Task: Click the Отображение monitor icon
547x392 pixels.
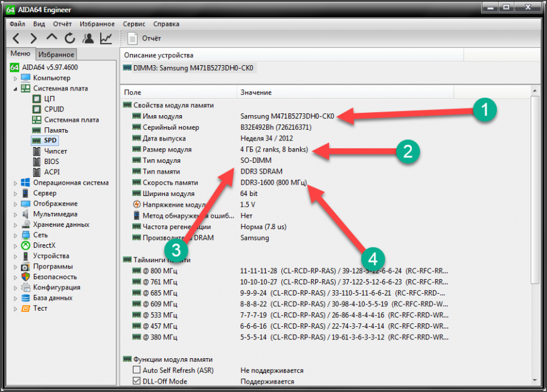Action: [x=25, y=203]
